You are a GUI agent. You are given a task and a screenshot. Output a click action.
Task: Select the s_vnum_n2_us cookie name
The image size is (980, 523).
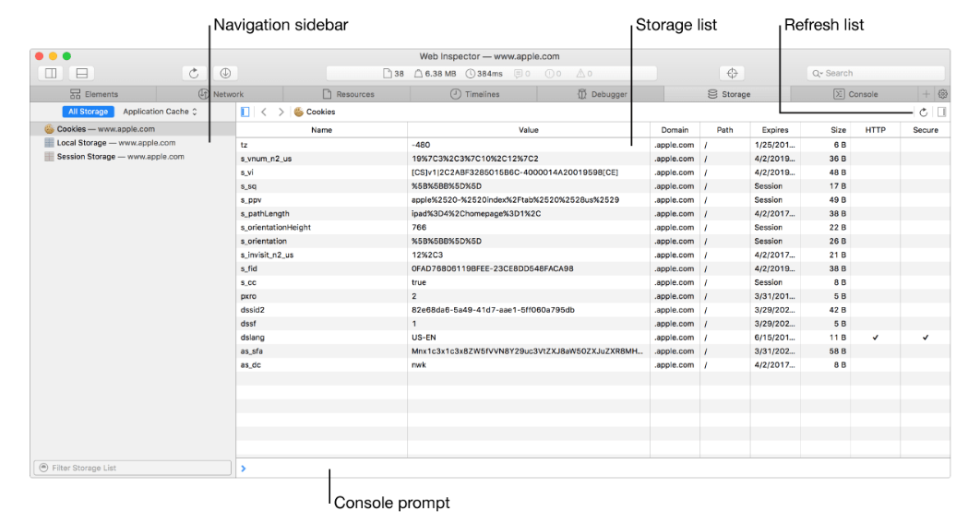(266, 159)
